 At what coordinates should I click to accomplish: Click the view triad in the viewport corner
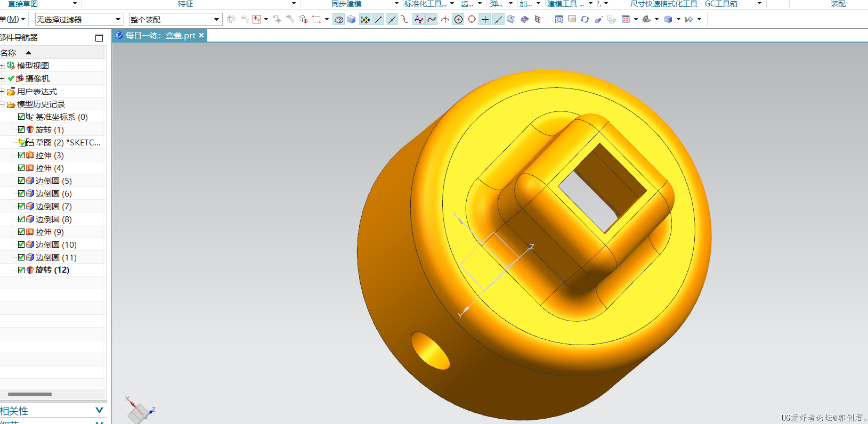(x=140, y=411)
